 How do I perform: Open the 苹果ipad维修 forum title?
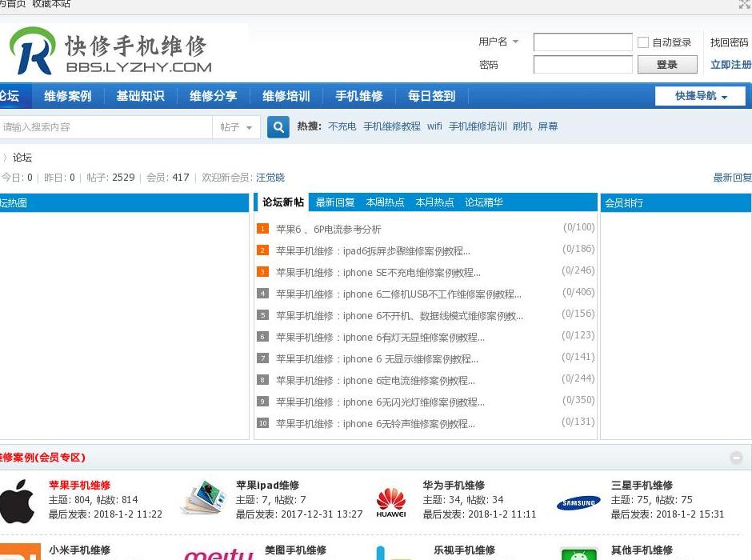tap(268, 486)
